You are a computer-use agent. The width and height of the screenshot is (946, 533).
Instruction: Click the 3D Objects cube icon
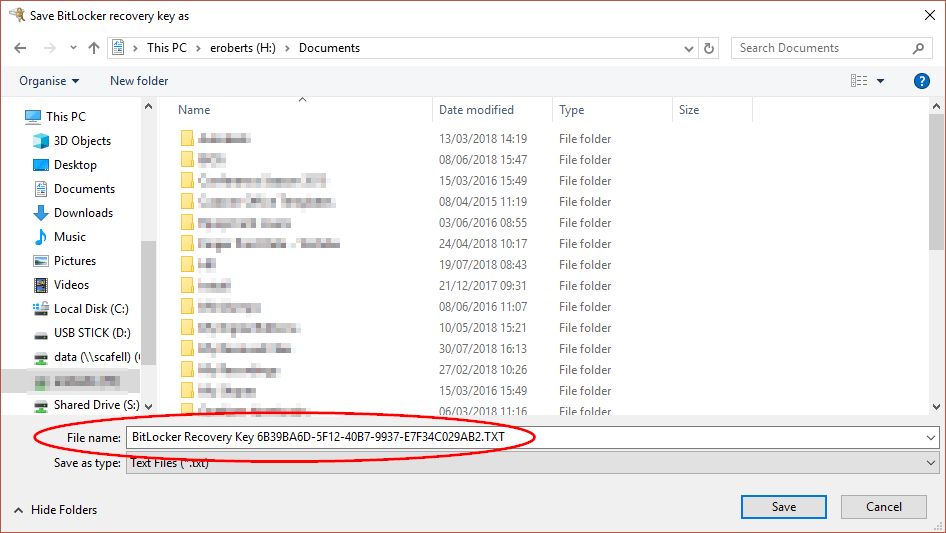point(40,141)
